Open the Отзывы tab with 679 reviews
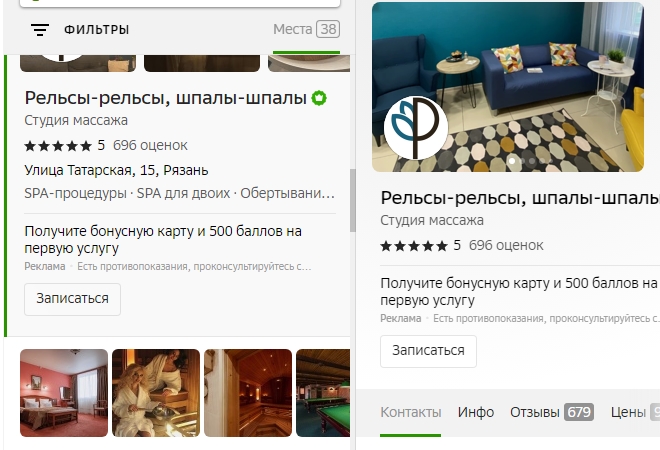 [552, 412]
